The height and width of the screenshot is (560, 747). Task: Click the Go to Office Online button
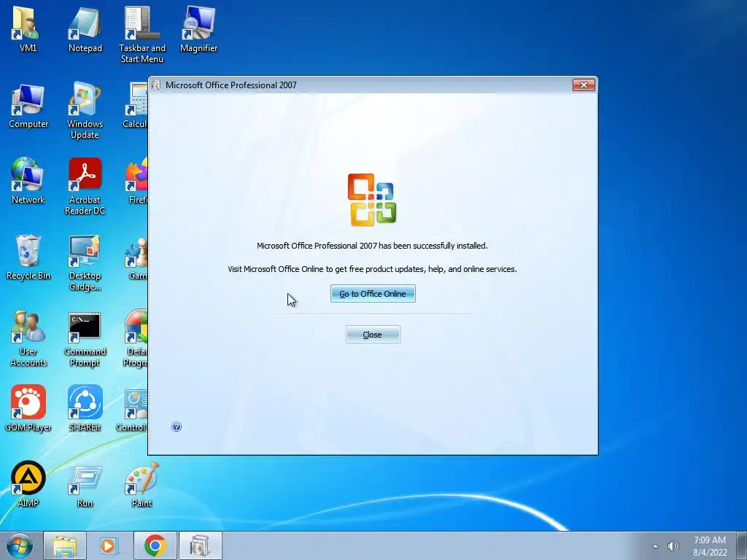click(x=373, y=294)
